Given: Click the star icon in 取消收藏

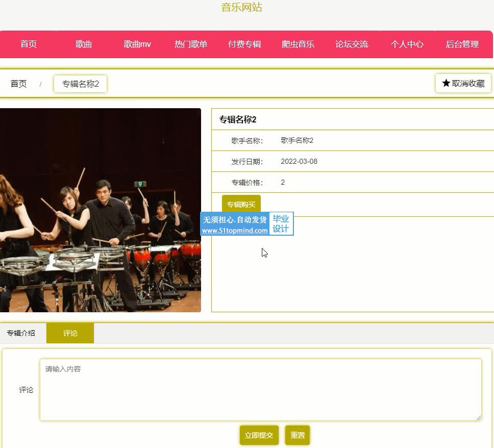Looking at the screenshot, I should point(446,83).
